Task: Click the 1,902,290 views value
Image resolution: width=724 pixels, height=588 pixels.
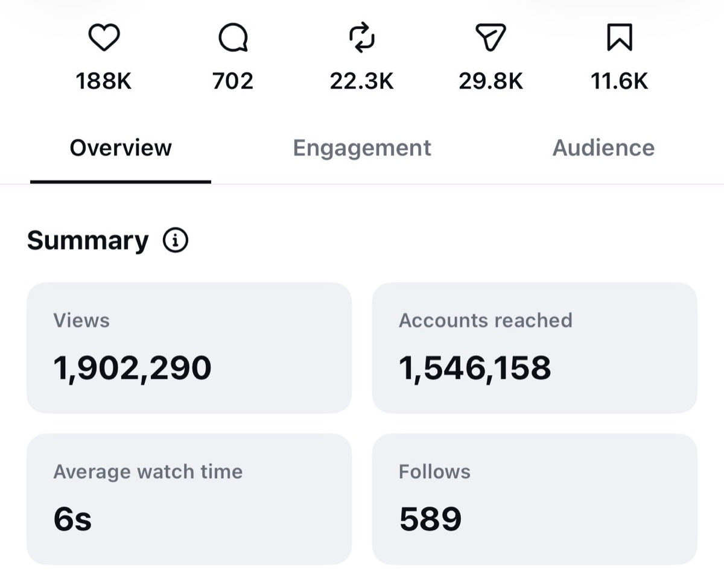Action: pos(132,368)
